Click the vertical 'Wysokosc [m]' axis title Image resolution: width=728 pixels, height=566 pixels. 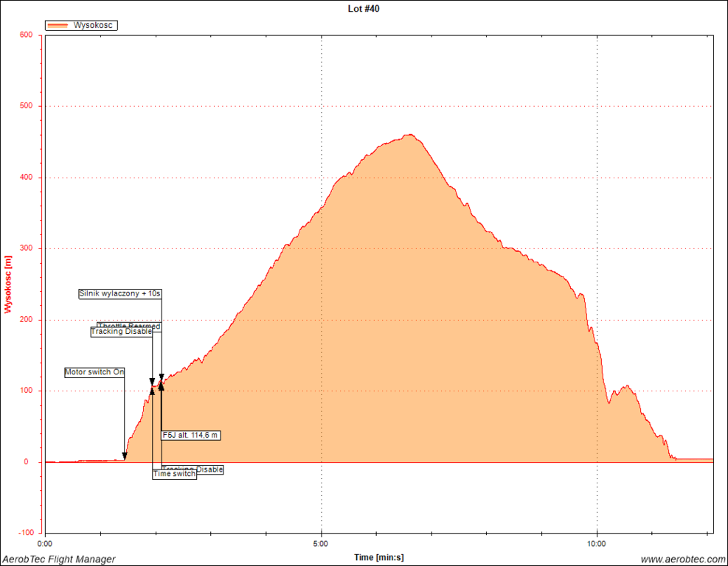coord(8,284)
